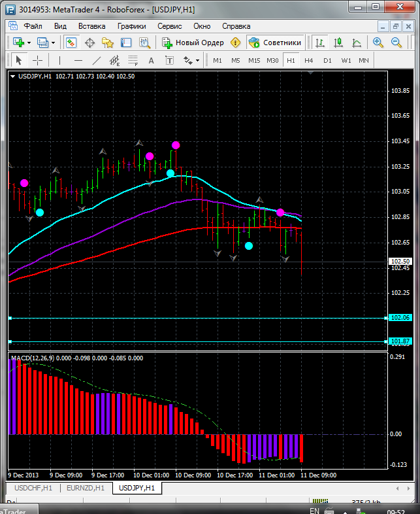This screenshot has width=420, height=514.
Task: Zoom in on the chart
Action: [x=378, y=43]
